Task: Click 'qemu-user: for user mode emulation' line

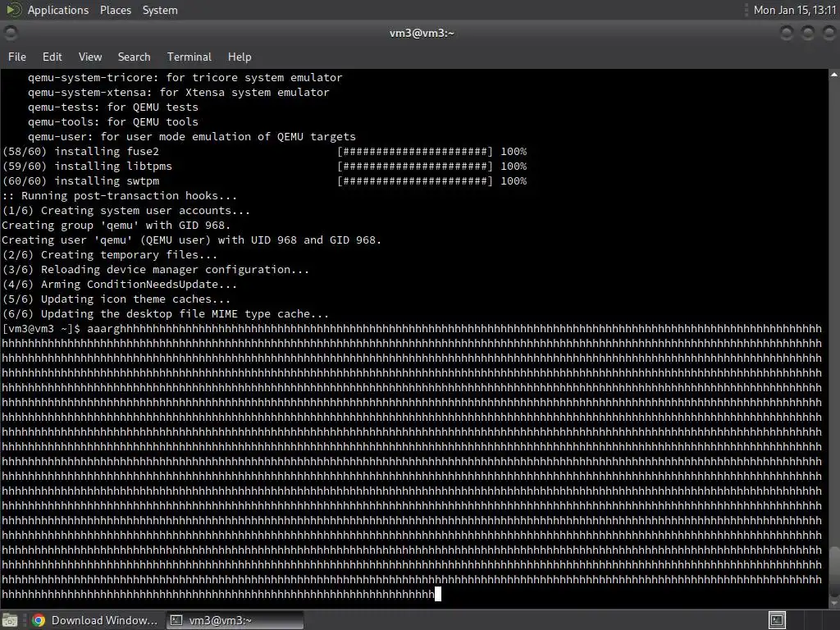Action: click(x=192, y=137)
